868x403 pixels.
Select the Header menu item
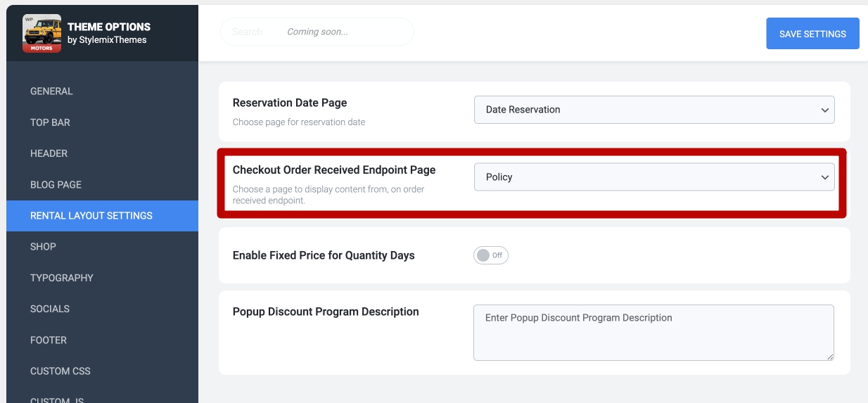(x=49, y=153)
